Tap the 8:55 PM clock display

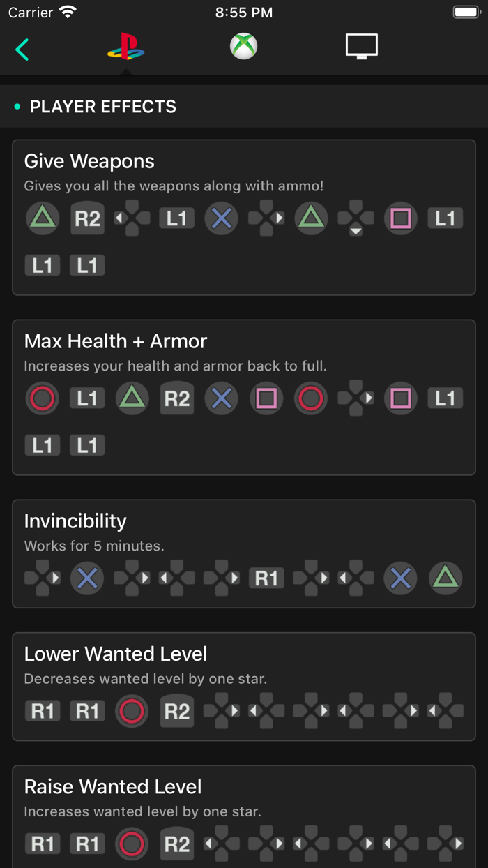244,11
